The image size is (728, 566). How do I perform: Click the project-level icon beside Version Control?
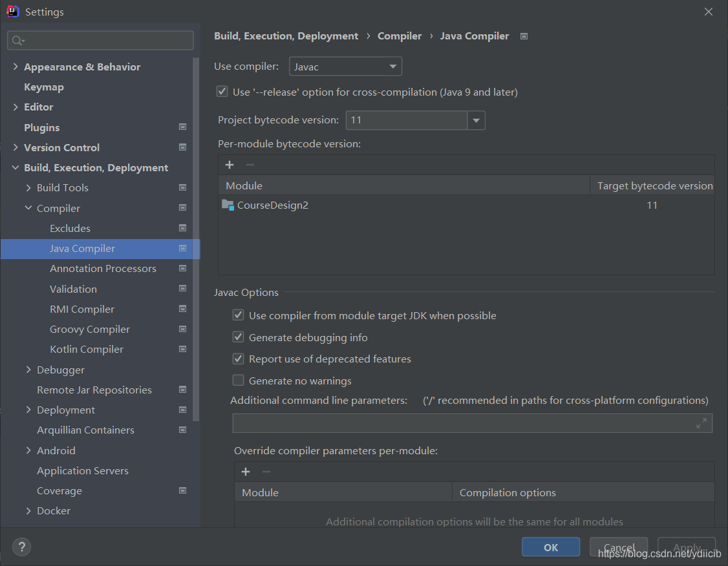click(x=182, y=147)
